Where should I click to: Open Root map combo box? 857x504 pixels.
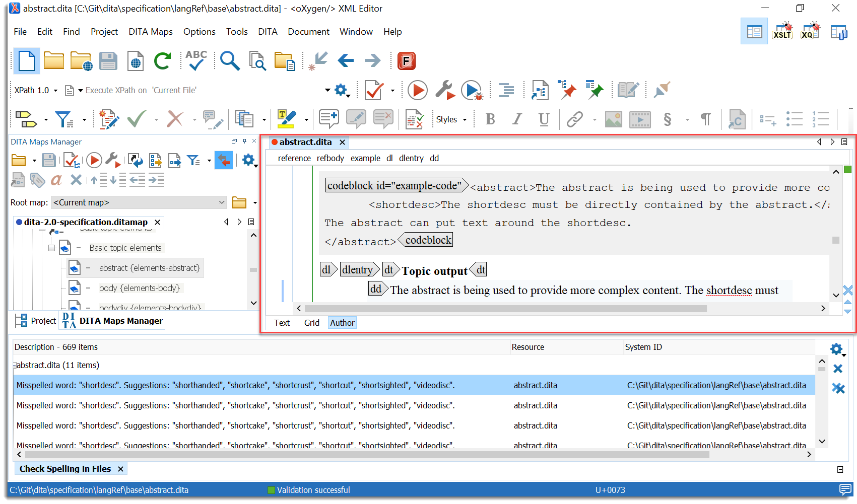click(139, 202)
